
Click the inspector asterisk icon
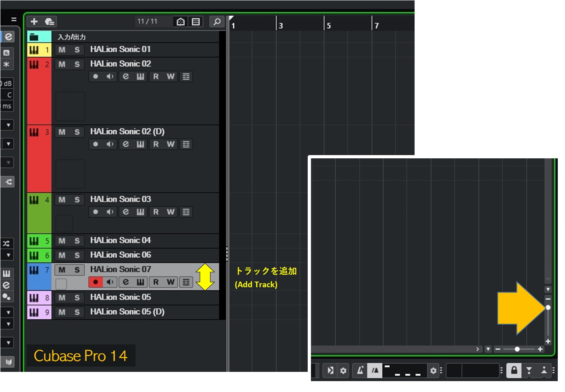coord(6,64)
